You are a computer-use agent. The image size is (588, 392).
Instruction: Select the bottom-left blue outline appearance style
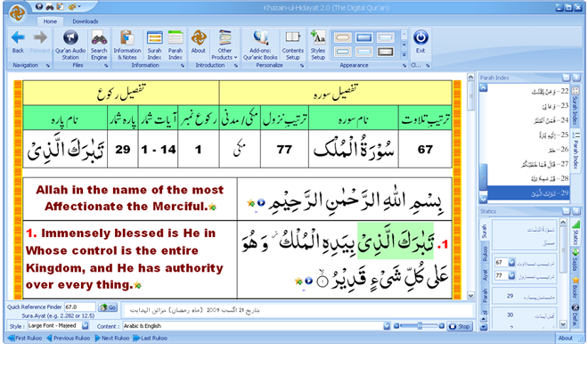click(343, 52)
